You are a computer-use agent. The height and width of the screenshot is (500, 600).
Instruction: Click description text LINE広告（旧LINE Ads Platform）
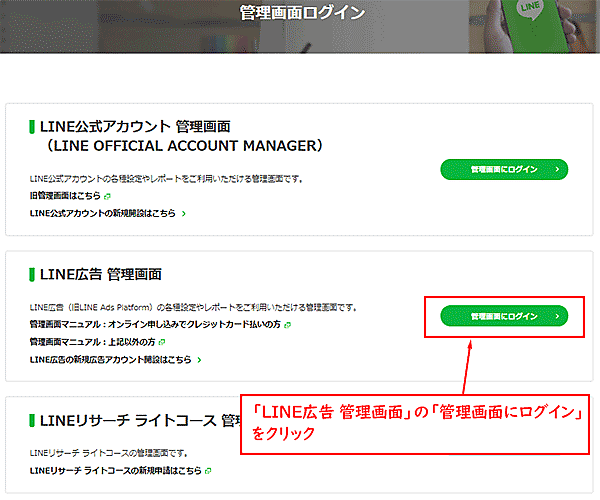coord(193,307)
